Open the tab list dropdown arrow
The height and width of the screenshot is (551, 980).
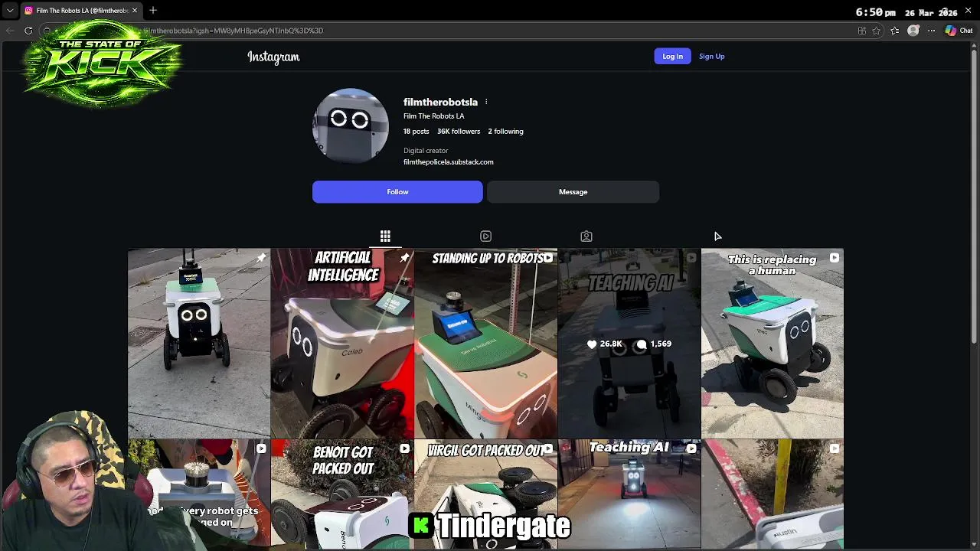coord(9,11)
